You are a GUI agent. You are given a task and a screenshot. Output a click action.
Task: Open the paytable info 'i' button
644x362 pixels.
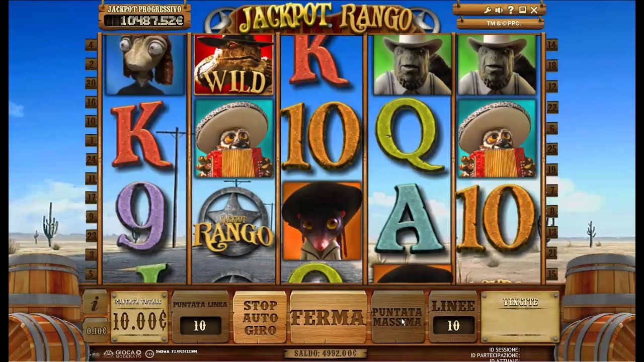96,303
